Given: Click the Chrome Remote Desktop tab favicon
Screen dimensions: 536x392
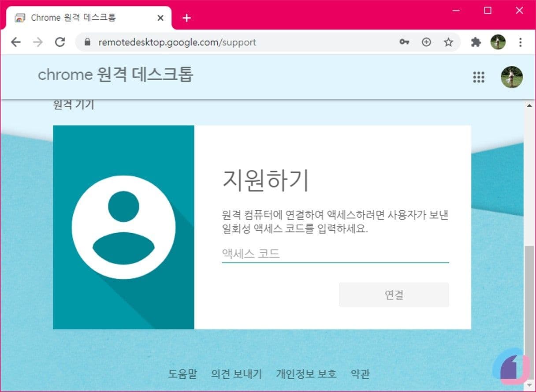Looking at the screenshot, I should (20, 18).
